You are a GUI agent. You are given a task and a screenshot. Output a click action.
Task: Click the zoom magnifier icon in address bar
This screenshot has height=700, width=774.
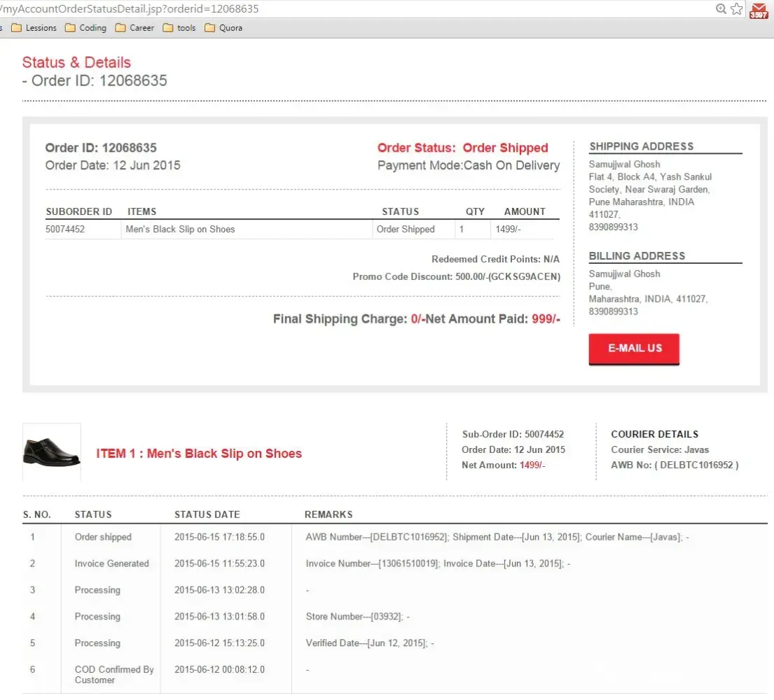click(721, 8)
